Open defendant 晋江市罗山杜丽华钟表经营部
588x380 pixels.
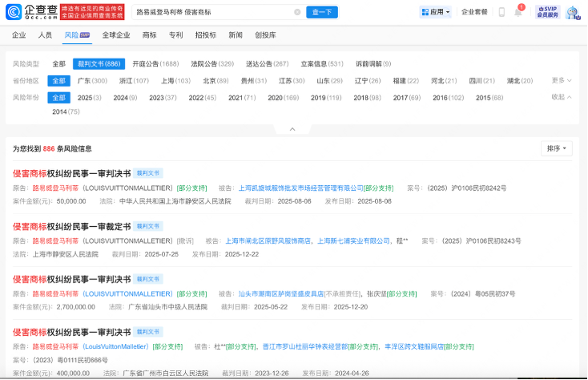[x=305, y=346]
